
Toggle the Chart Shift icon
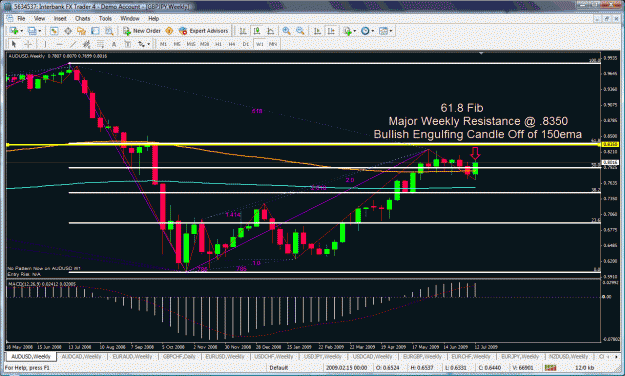(x=331, y=31)
